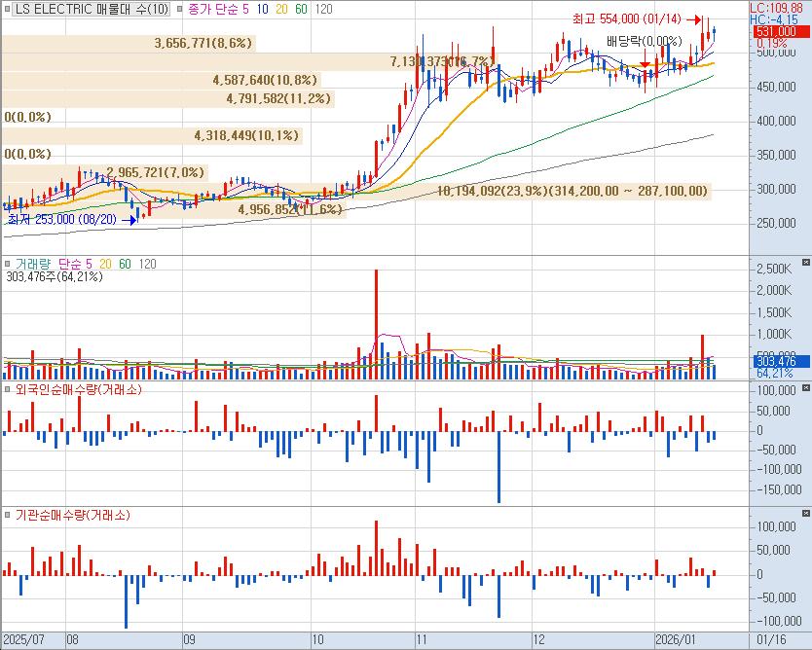Click the 09 month date axis label
Screen dimensions: 812x650
click(x=190, y=639)
